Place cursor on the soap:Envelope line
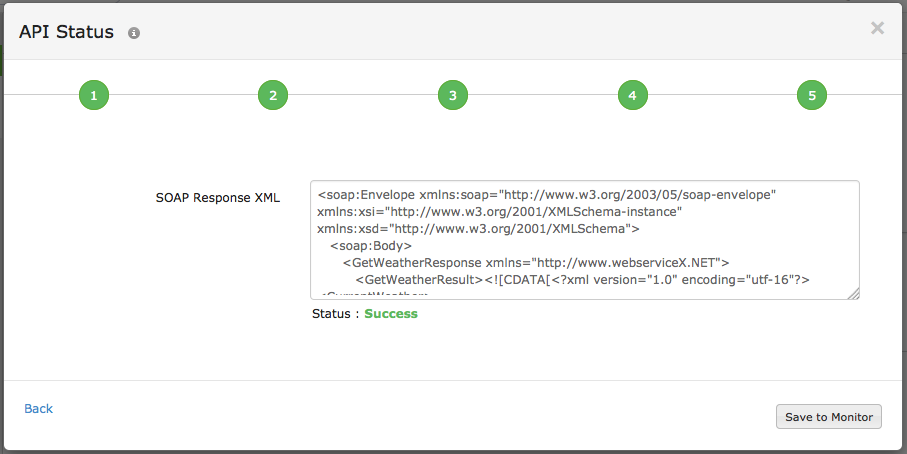 [x=547, y=193]
